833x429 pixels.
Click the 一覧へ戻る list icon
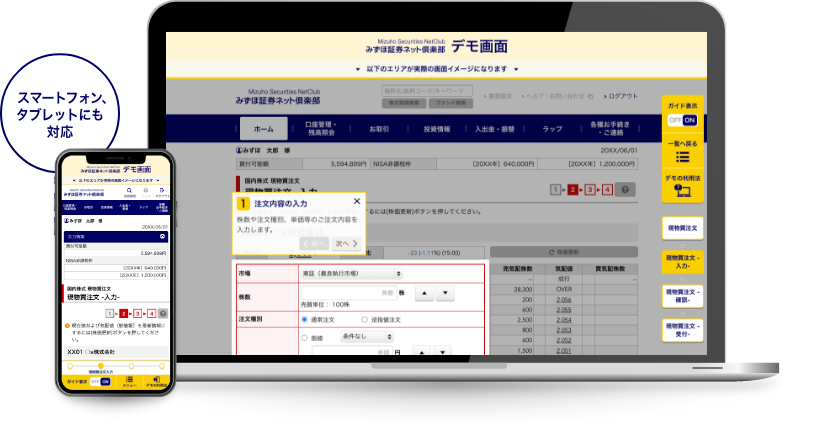pos(683,157)
